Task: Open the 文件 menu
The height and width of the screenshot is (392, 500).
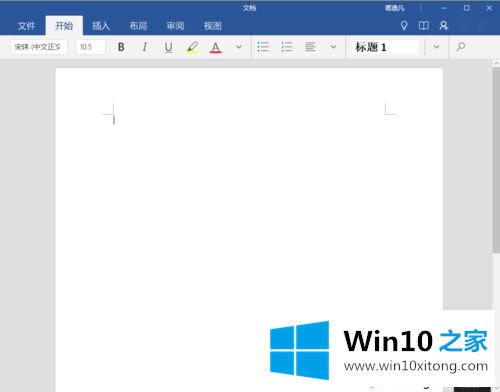Action: point(27,26)
